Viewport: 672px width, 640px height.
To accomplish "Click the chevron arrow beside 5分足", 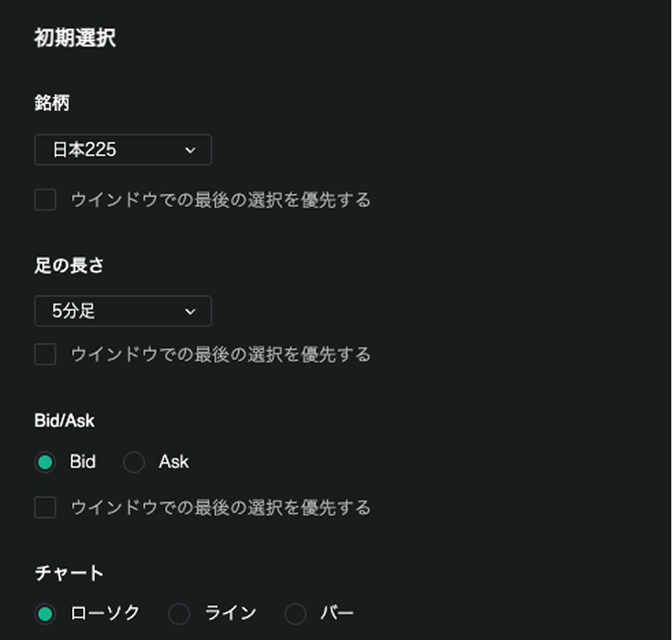I will tap(190, 312).
